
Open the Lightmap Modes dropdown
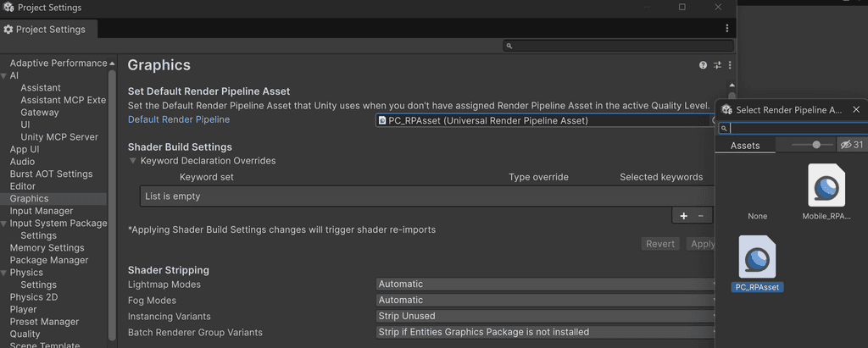545,284
